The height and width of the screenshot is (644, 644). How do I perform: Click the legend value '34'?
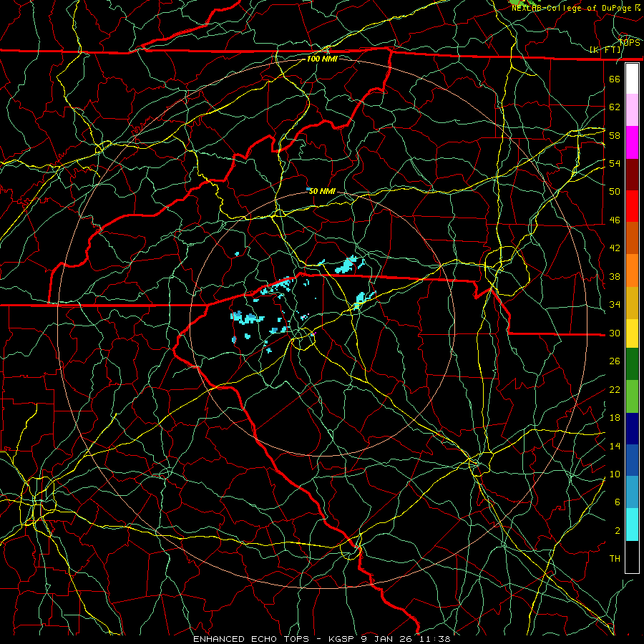[615, 305]
